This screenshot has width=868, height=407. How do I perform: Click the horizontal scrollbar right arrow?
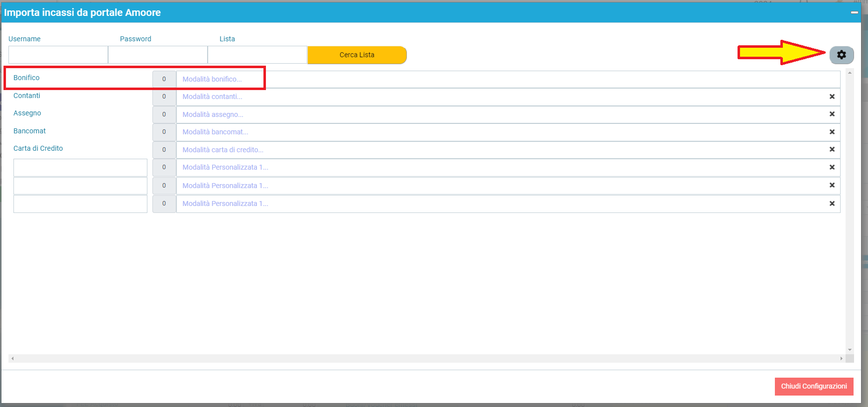tap(842, 358)
